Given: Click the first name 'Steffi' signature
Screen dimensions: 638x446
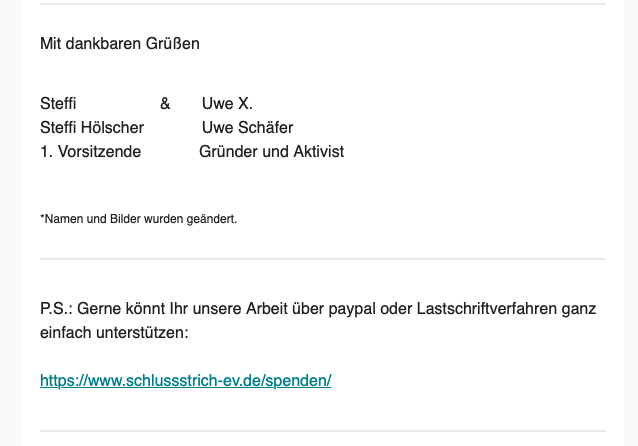Looking at the screenshot, I should pyautogui.click(x=58, y=103).
